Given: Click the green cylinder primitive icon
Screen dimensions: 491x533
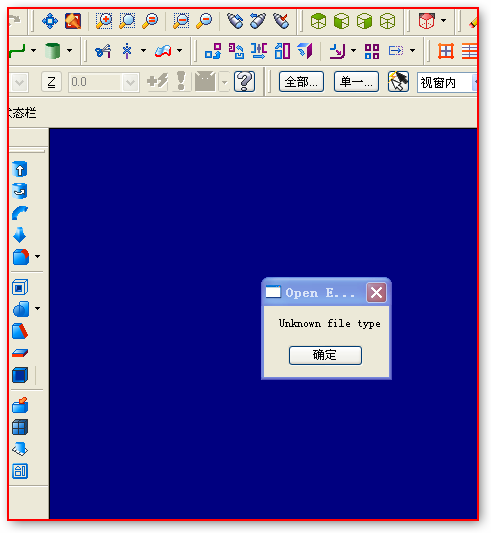Looking at the screenshot, I should pos(52,51).
